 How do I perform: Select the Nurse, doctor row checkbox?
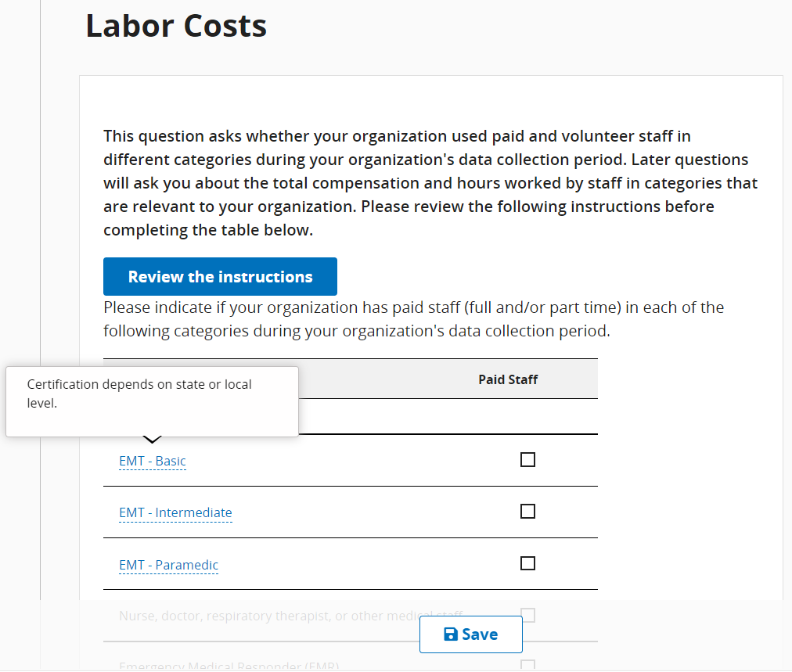(x=527, y=615)
